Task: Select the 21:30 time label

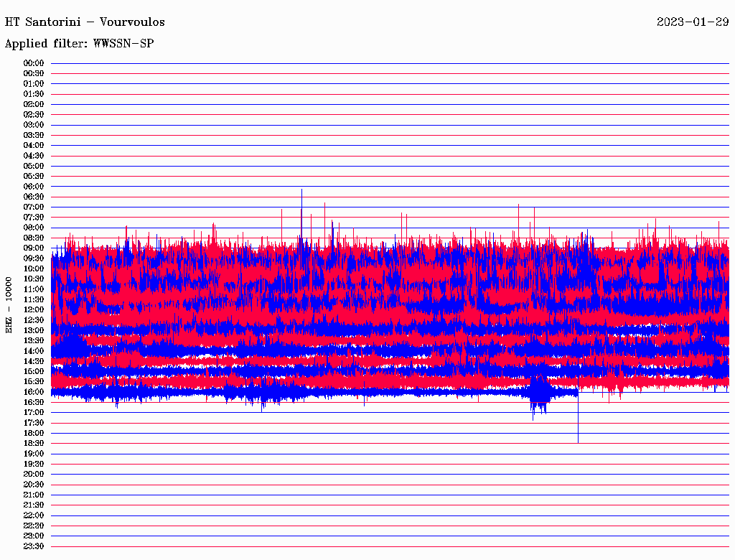Action: [x=34, y=505]
